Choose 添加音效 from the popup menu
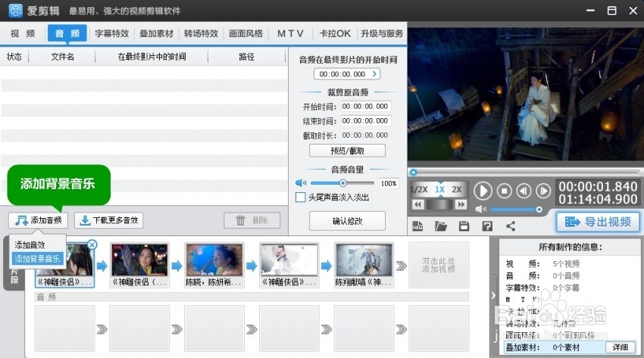This screenshot has width=644, height=358. (30, 245)
